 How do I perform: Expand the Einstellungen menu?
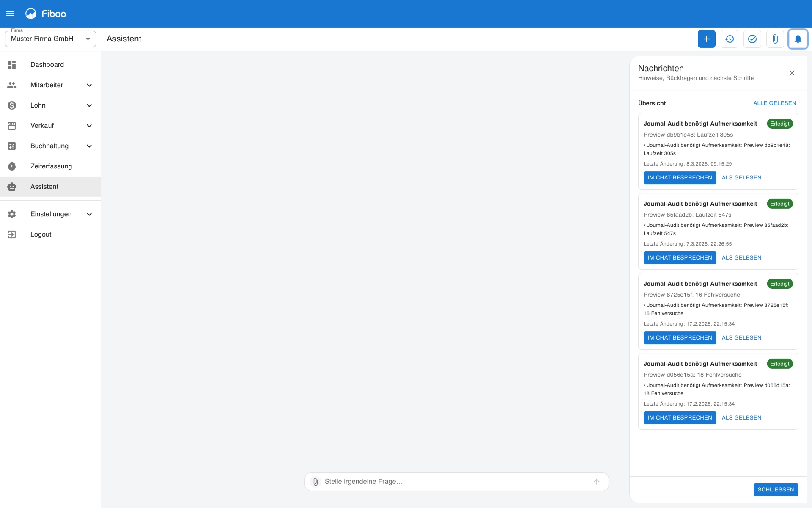(50, 214)
